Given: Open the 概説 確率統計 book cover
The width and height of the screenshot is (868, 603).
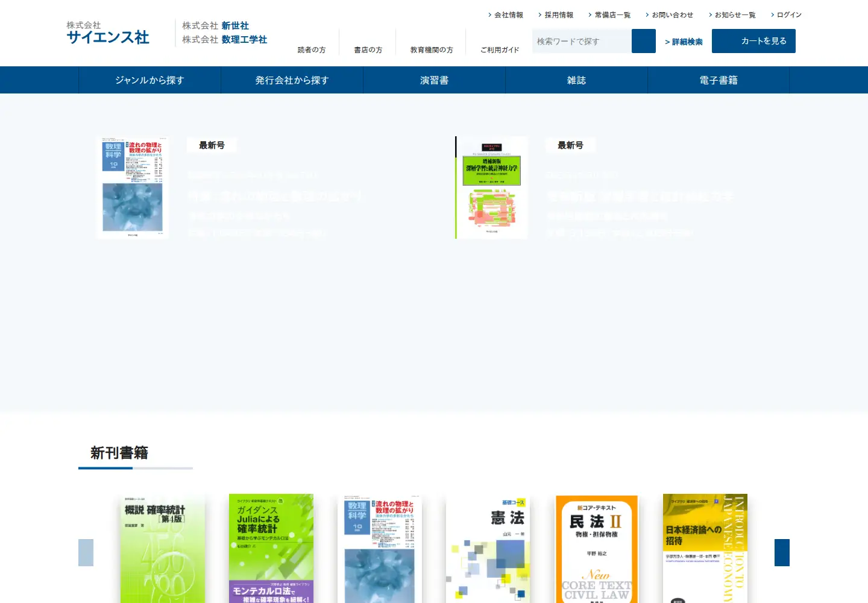Looking at the screenshot, I should (x=163, y=549).
